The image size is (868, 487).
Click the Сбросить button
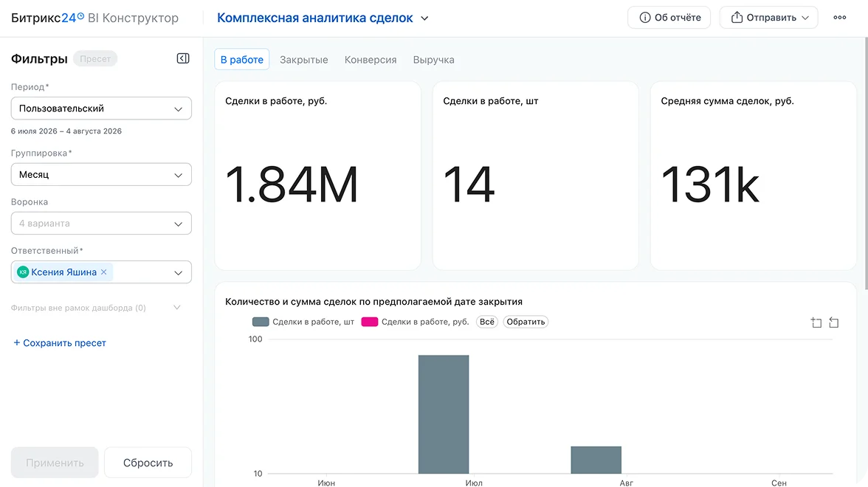click(x=148, y=463)
